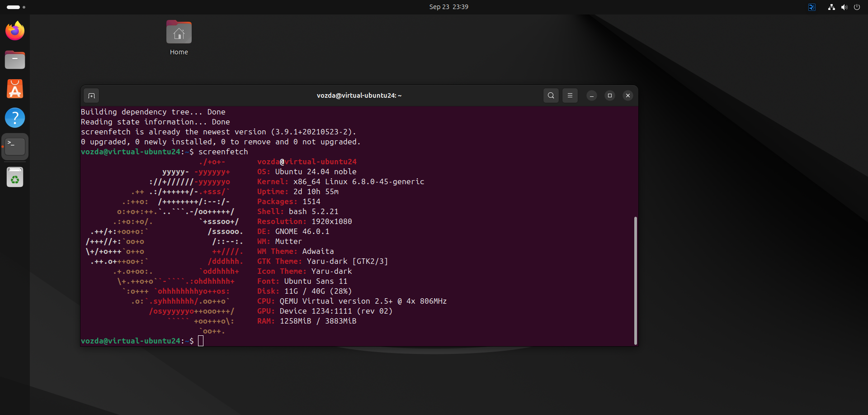Click 'Building dependency tree... Done' line
Screen dimensions: 868x415
(153, 112)
